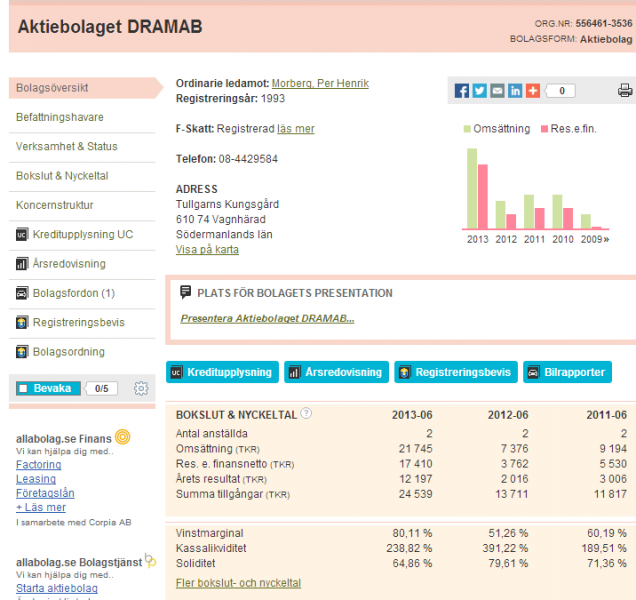
Task: Open Kreditupplysning UC sidebar item
Action: coord(82,234)
